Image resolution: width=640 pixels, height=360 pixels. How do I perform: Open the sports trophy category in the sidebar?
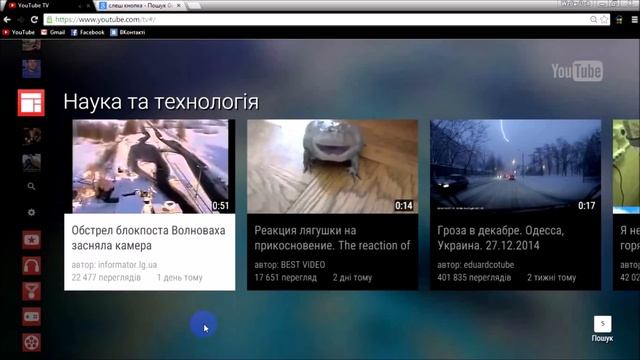pyautogui.click(x=31, y=291)
